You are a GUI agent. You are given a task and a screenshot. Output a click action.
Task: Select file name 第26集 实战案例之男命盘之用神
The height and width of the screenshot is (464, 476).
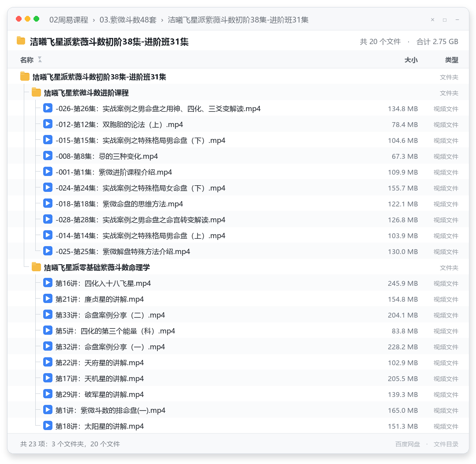158,109
